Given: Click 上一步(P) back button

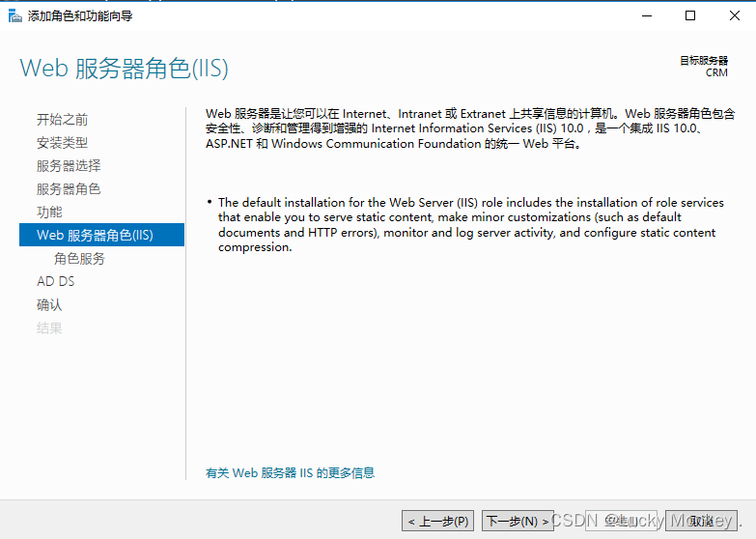Looking at the screenshot, I should click(x=437, y=521).
